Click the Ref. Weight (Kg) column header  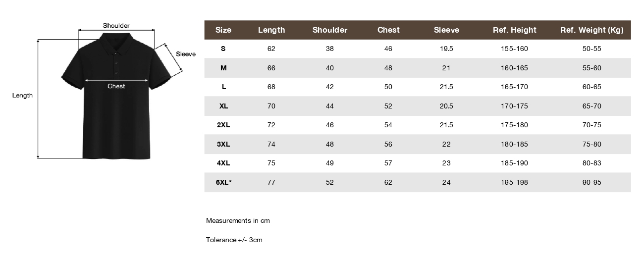[591, 30]
